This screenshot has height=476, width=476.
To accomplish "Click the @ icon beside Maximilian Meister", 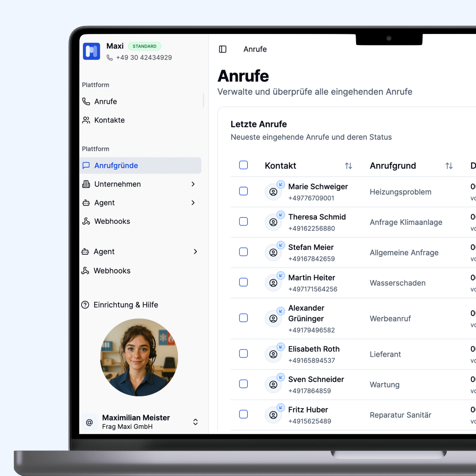I will tap(89, 422).
